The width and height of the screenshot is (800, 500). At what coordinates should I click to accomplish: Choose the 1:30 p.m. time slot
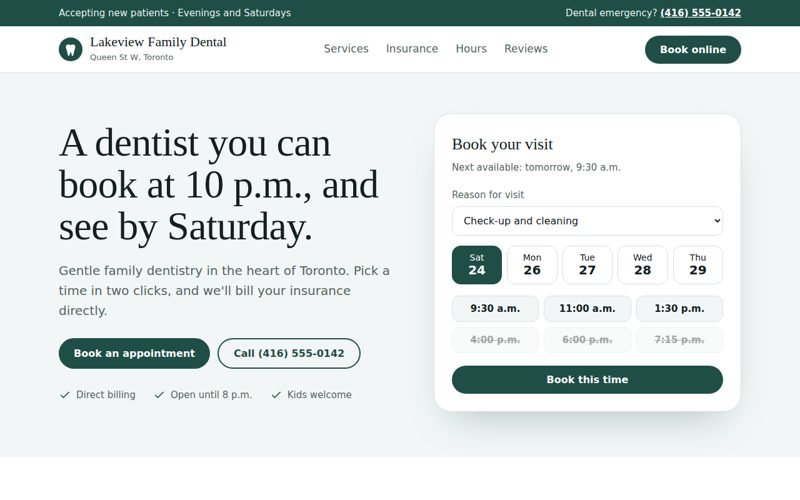pyautogui.click(x=680, y=309)
